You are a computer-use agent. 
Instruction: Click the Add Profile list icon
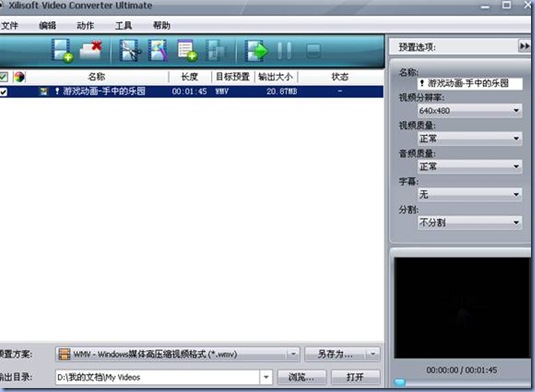click(187, 50)
